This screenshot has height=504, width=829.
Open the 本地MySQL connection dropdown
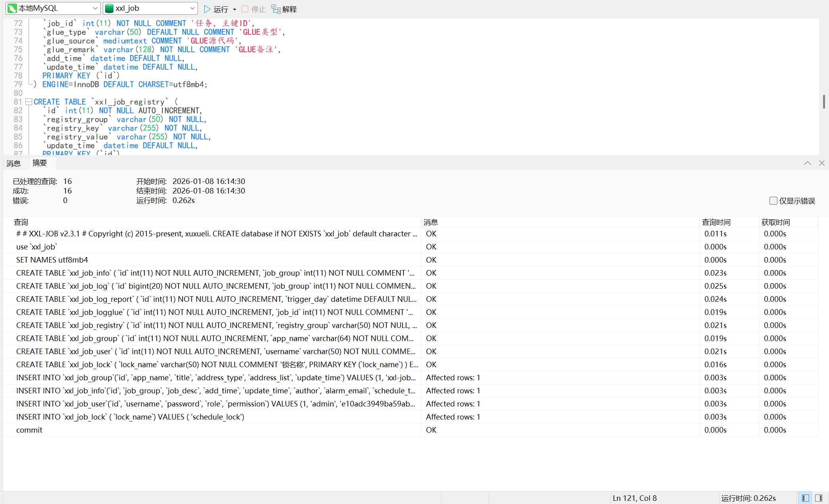point(95,8)
